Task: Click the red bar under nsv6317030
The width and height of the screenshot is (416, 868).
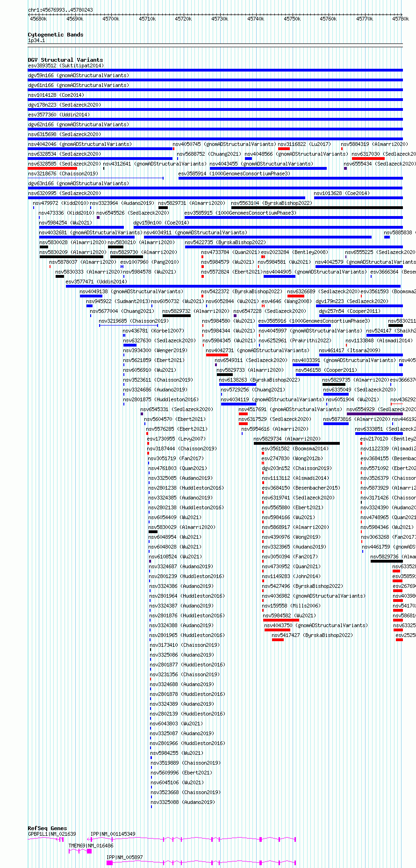Action: click(368, 159)
